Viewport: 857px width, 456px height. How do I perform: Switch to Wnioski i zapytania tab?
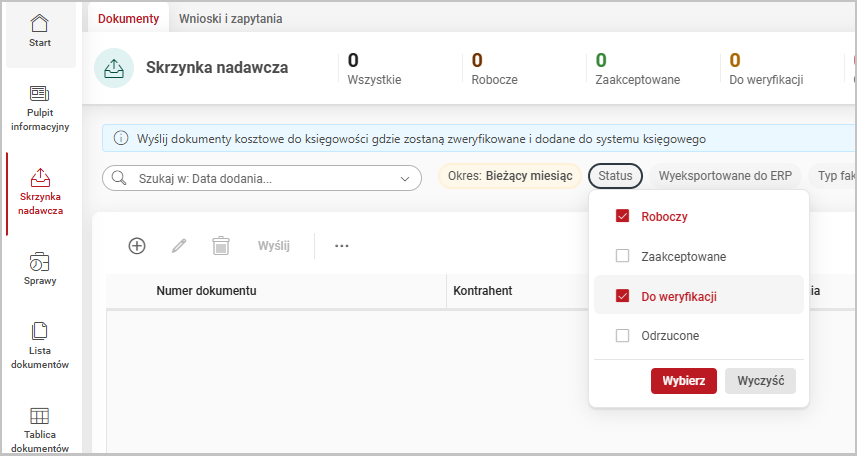tap(230, 18)
